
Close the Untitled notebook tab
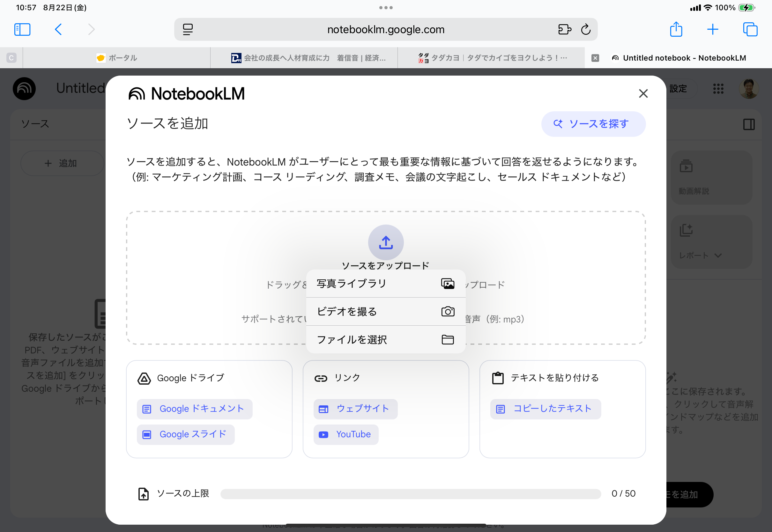595,58
